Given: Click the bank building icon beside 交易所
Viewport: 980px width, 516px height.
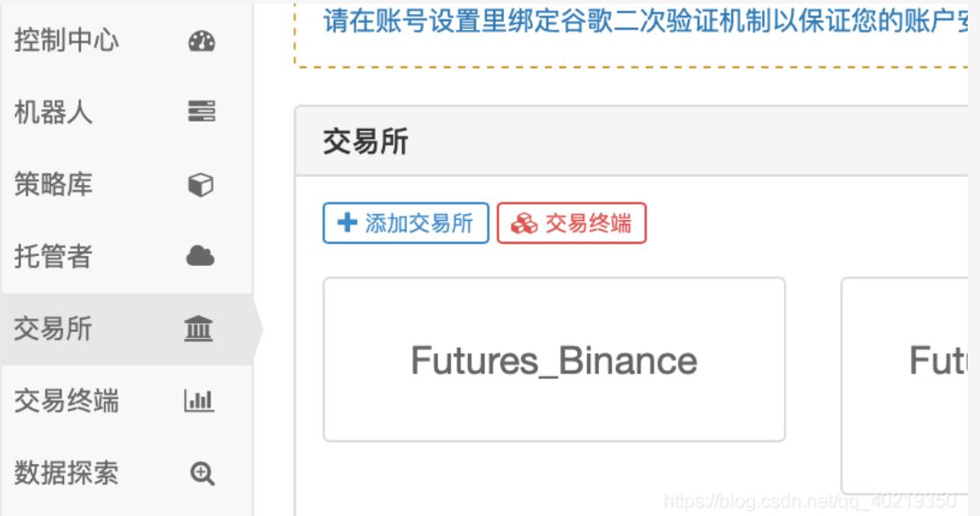Looking at the screenshot, I should click(199, 329).
